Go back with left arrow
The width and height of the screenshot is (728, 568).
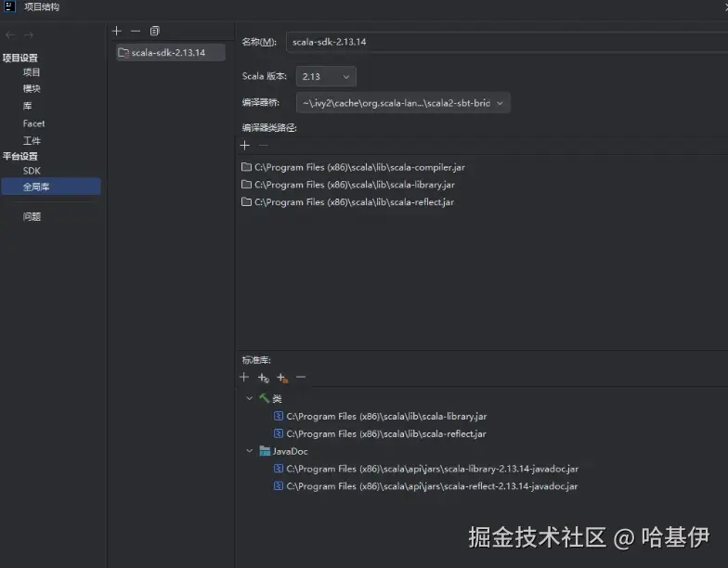coord(10,35)
